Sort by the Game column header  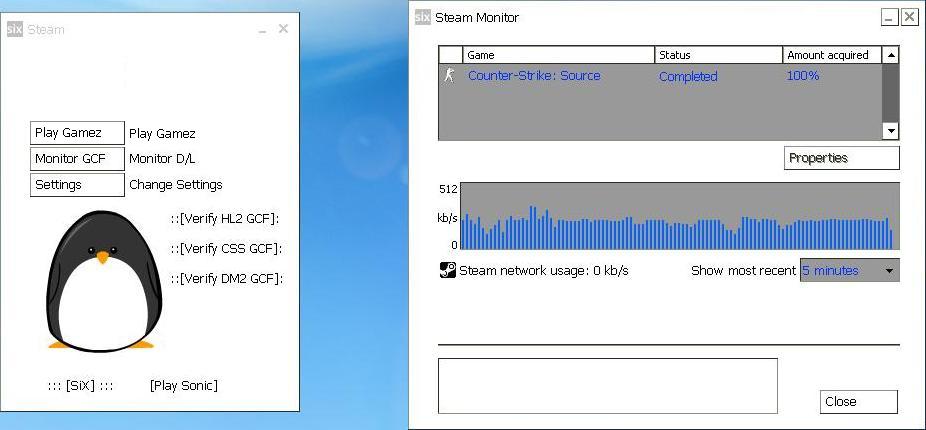coord(559,55)
